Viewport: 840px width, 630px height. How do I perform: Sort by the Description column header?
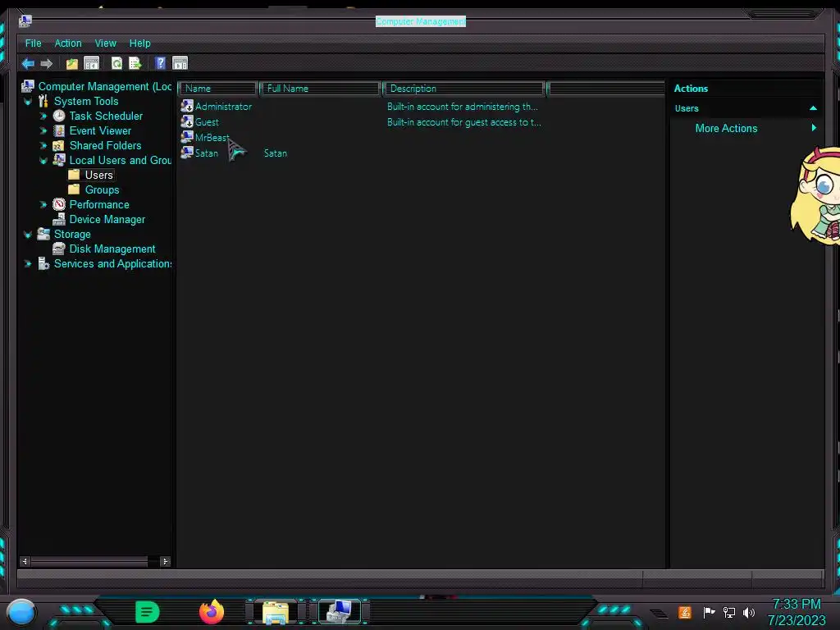click(464, 89)
